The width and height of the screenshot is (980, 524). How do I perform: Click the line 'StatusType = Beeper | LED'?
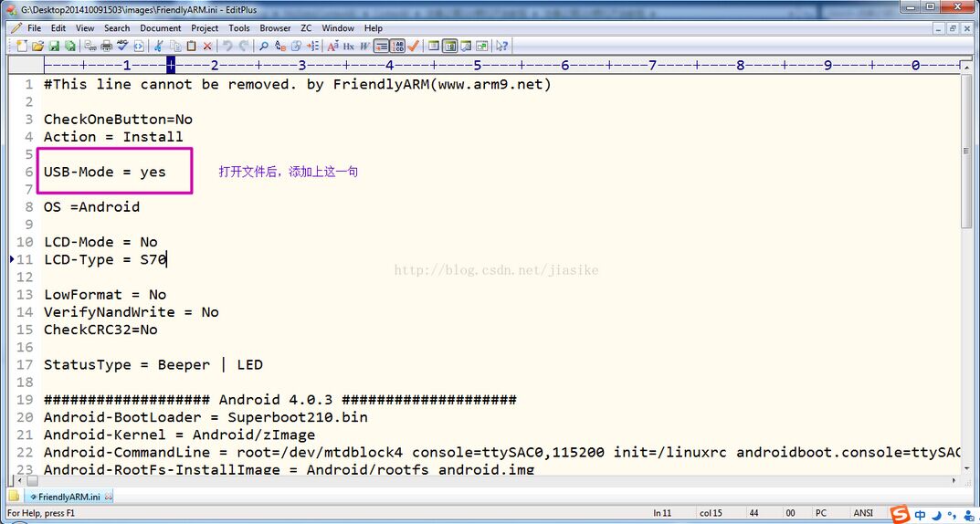[x=153, y=364]
